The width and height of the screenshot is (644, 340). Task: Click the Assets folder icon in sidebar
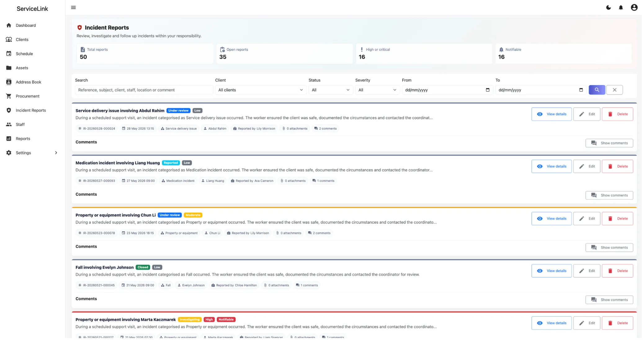pyautogui.click(x=9, y=68)
